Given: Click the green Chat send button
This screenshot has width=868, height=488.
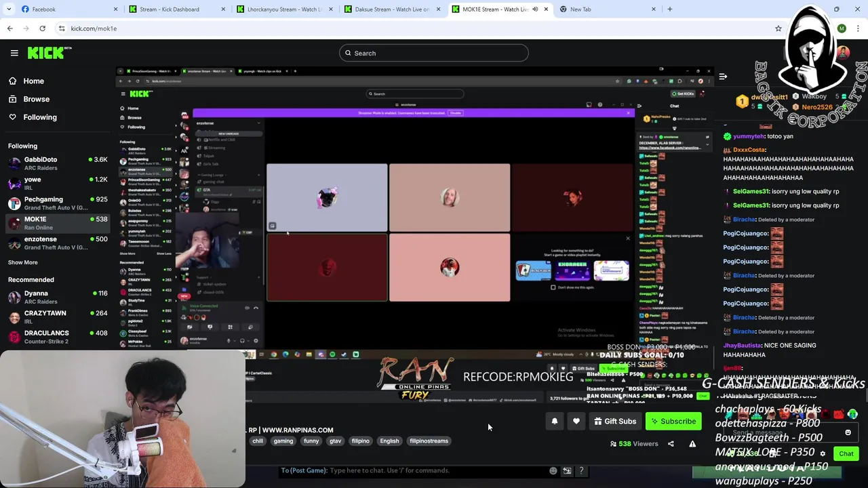Looking at the screenshot, I should coord(846,454).
